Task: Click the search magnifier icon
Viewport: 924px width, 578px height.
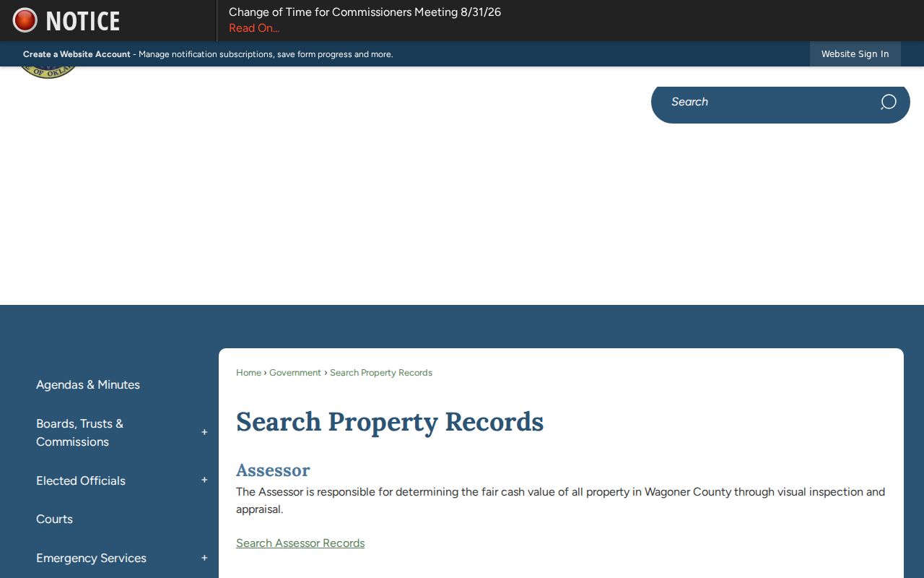Action: point(888,102)
